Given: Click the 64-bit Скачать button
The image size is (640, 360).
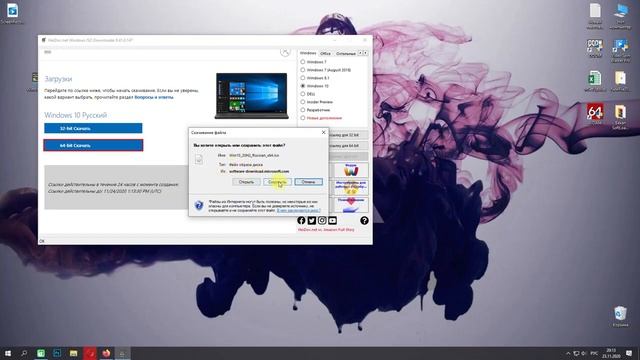Looking at the screenshot, I should click(x=93, y=145).
